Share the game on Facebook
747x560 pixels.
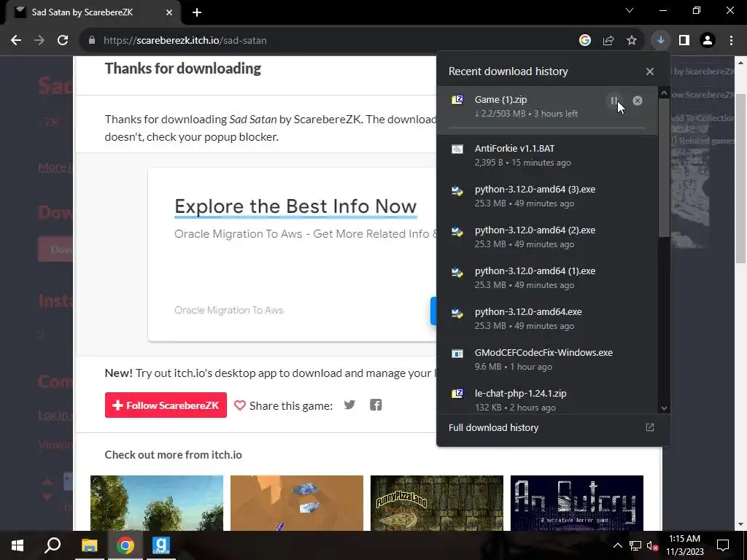pyautogui.click(x=376, y=405)
